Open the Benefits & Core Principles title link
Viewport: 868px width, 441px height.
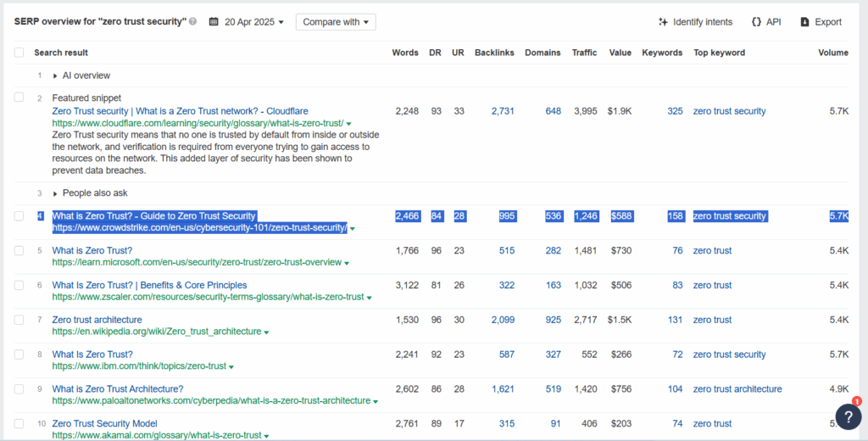(149, 285)
